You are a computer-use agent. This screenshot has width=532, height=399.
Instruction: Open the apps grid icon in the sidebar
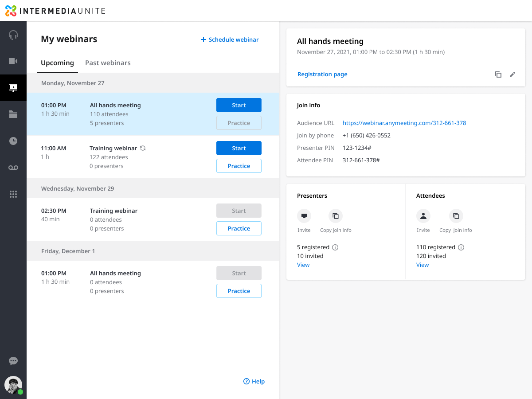coord(13,194)
